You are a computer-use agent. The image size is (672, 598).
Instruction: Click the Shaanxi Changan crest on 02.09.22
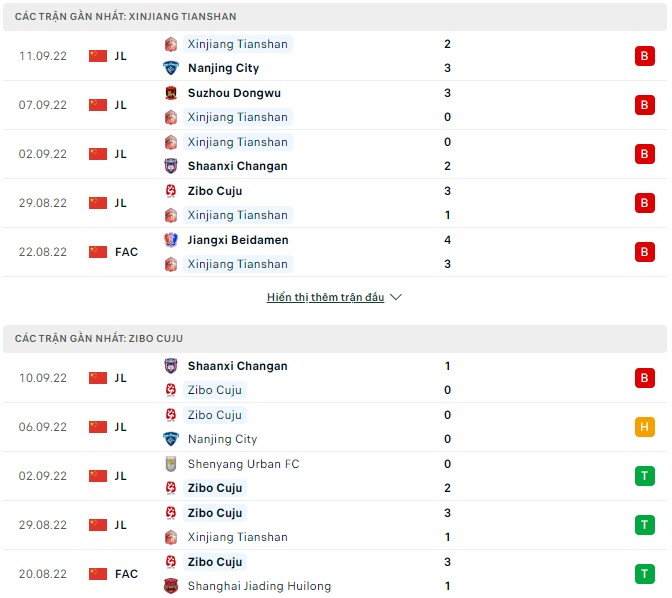point(170,166)
